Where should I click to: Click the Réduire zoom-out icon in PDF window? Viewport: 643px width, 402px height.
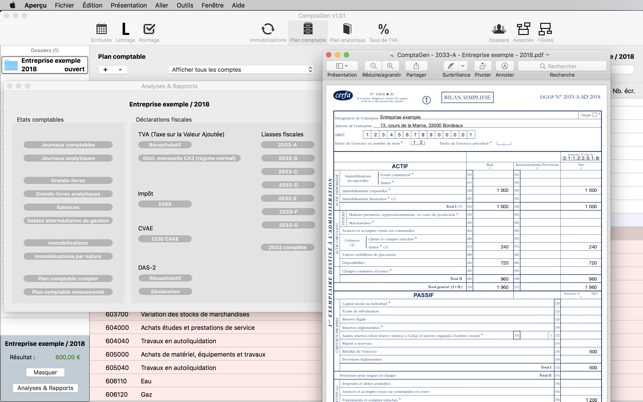tap(373, 66)
